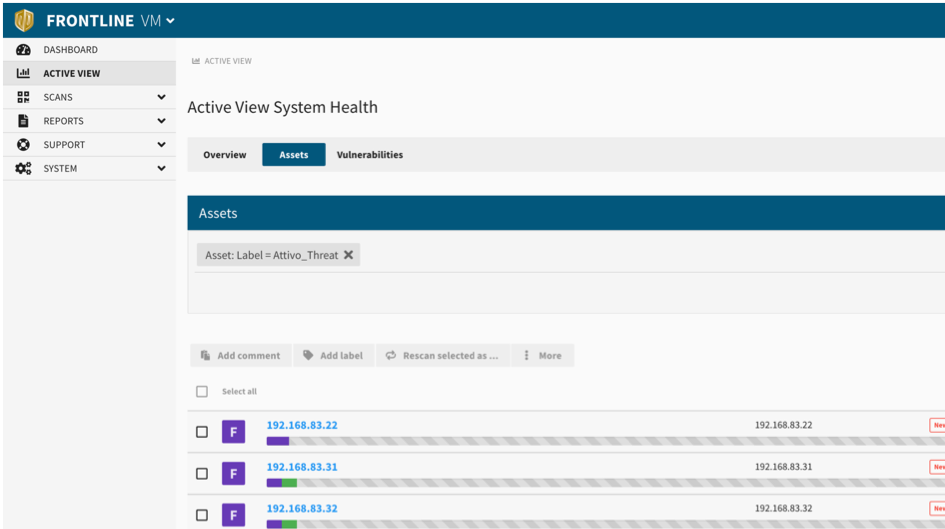945x529 pixels.
Task: Click the Add label tag icon
Action: 308,355
